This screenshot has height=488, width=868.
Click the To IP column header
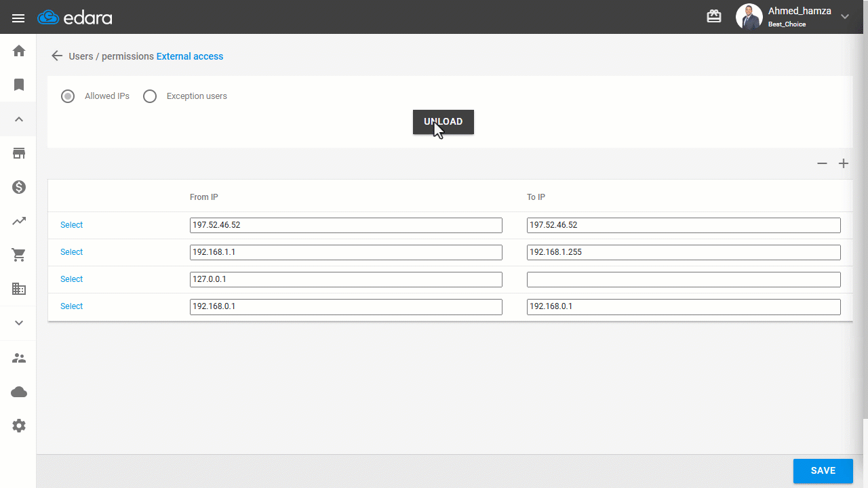[x=536, y=197]
